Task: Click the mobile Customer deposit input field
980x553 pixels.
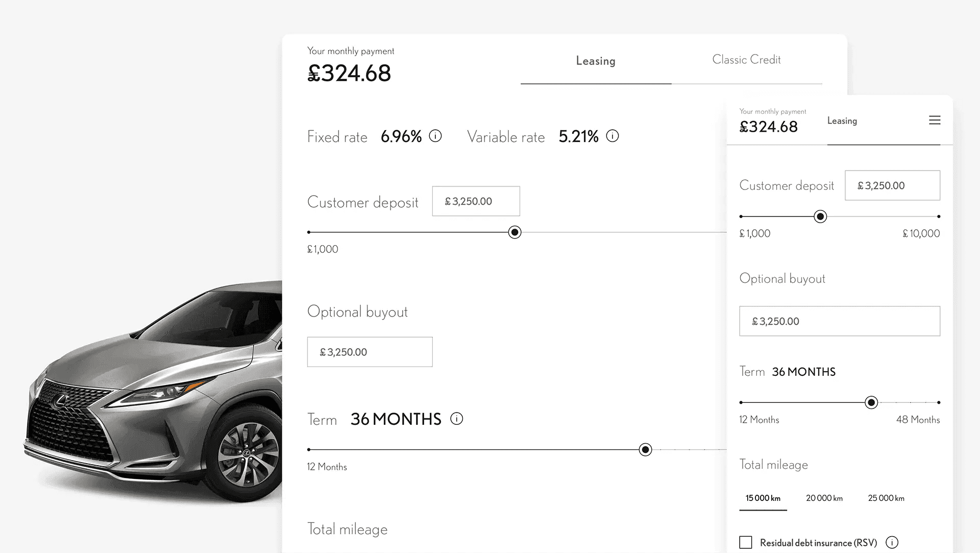Action: click(x=892, y=185)
